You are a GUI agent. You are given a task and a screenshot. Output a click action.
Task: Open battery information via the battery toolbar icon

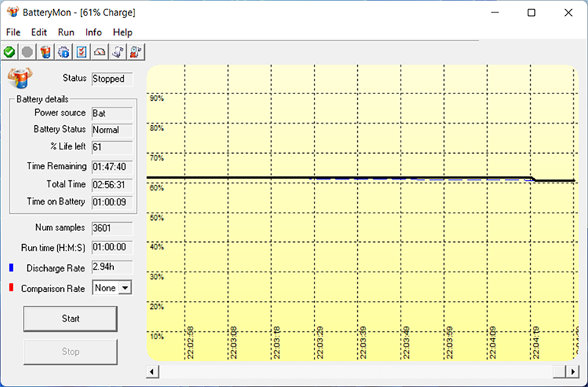tap(46, 52)
